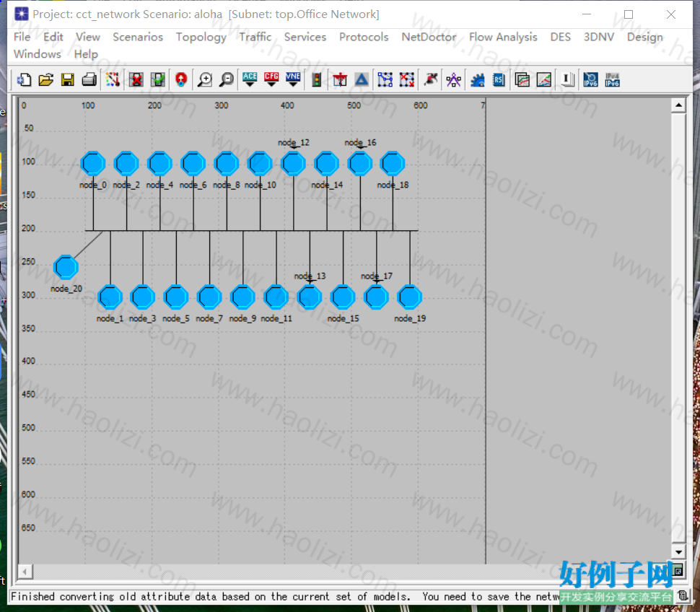Select node_20 in the network

tap(66, 267)
